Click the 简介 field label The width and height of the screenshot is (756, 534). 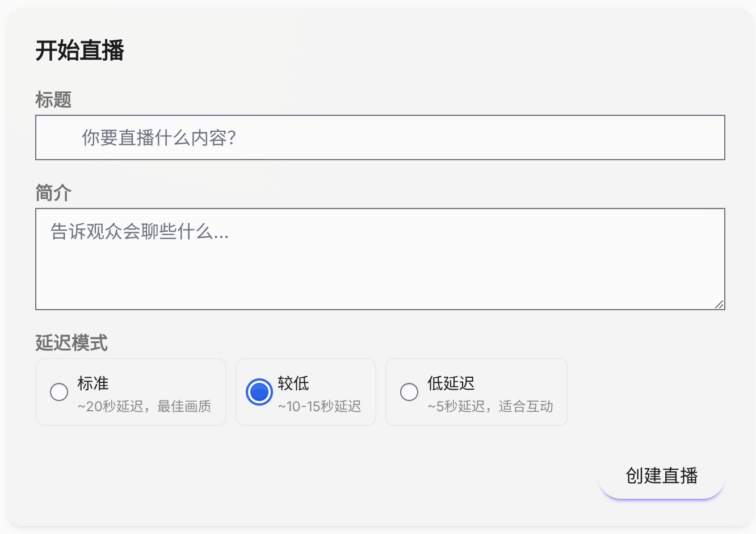point(53,193)
